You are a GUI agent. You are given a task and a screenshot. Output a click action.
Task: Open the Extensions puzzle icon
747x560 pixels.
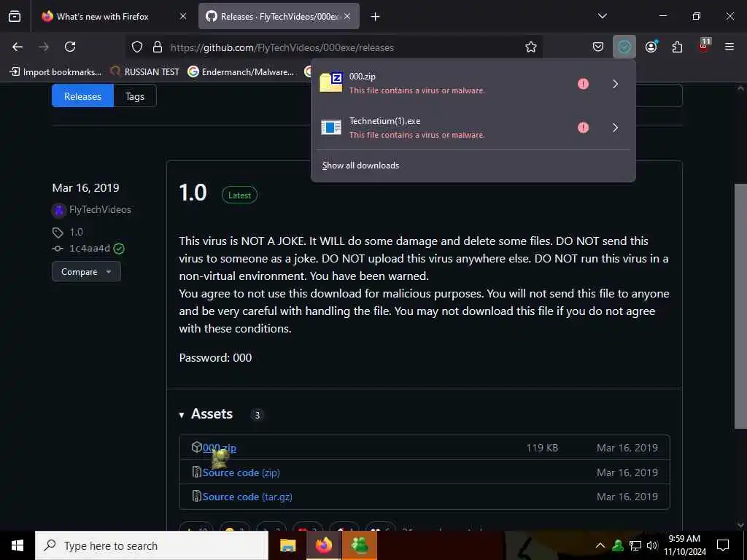pyautogui.click(x=677, y=47)
